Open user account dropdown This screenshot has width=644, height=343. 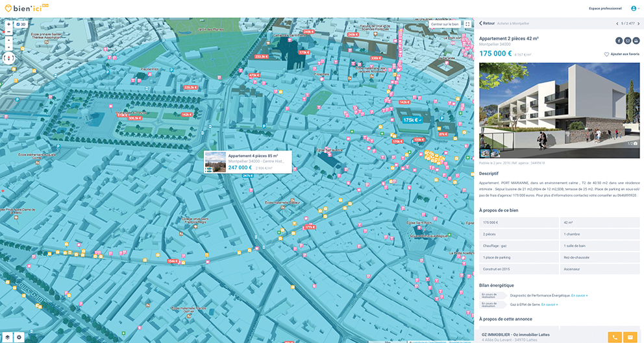(634, 8)
